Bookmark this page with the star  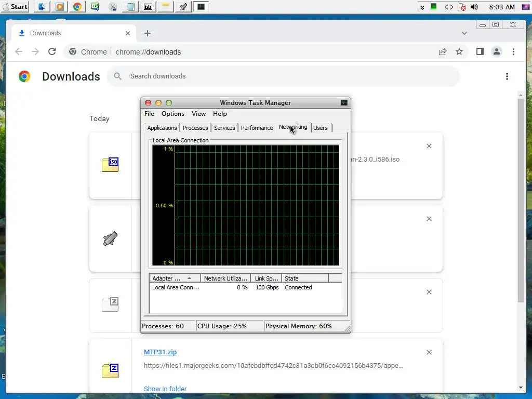tap(459, 51)
